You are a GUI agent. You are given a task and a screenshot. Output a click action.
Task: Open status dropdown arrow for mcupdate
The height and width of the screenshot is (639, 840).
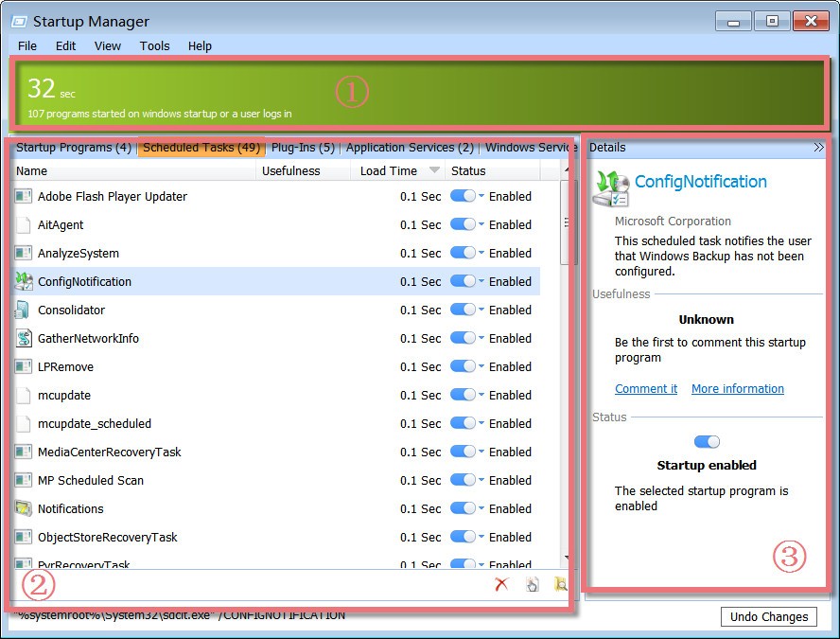pyautogui.click(x=481, y=396)
